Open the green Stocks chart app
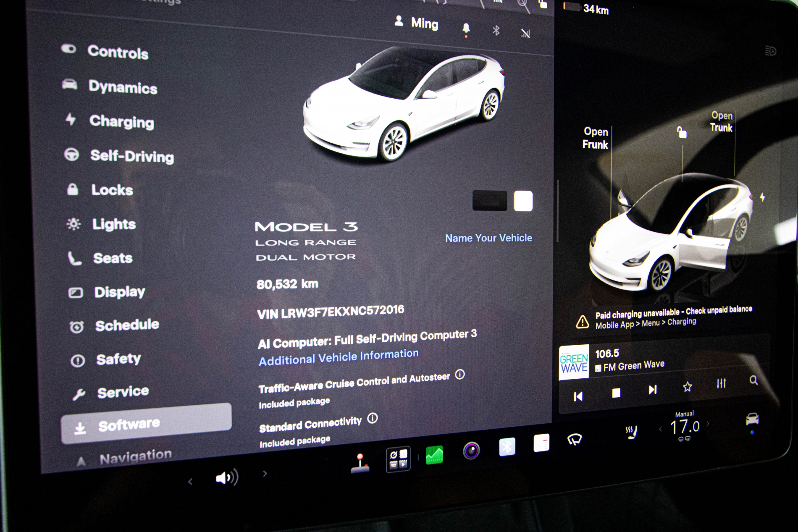The height and width of the screenshot is (532, 798). [434, 455]
